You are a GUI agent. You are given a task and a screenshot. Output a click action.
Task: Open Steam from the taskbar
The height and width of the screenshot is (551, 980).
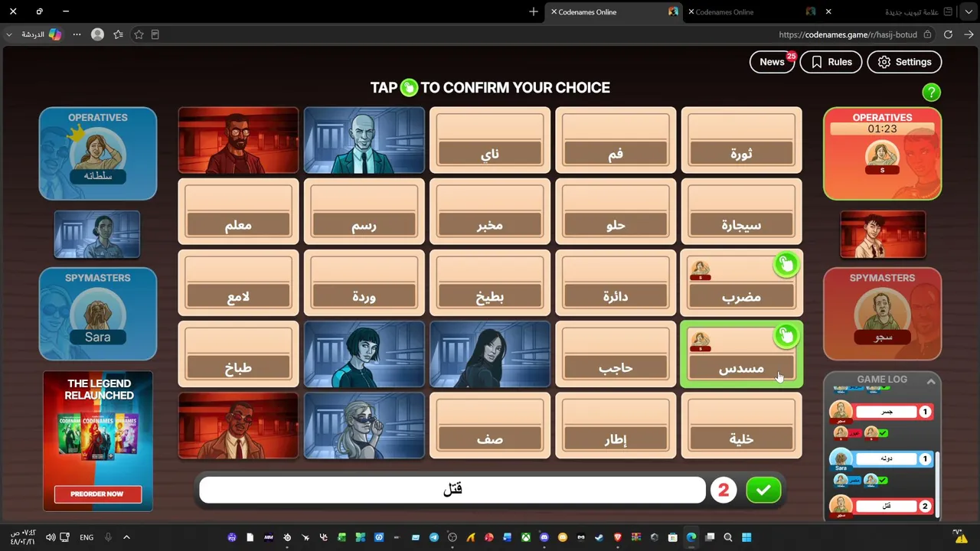(599, 537)
